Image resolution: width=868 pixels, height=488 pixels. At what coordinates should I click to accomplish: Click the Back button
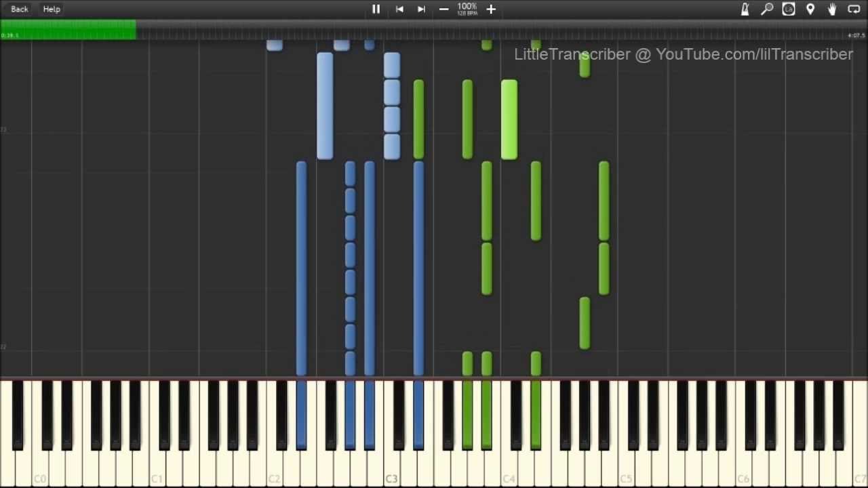[20, 9]
